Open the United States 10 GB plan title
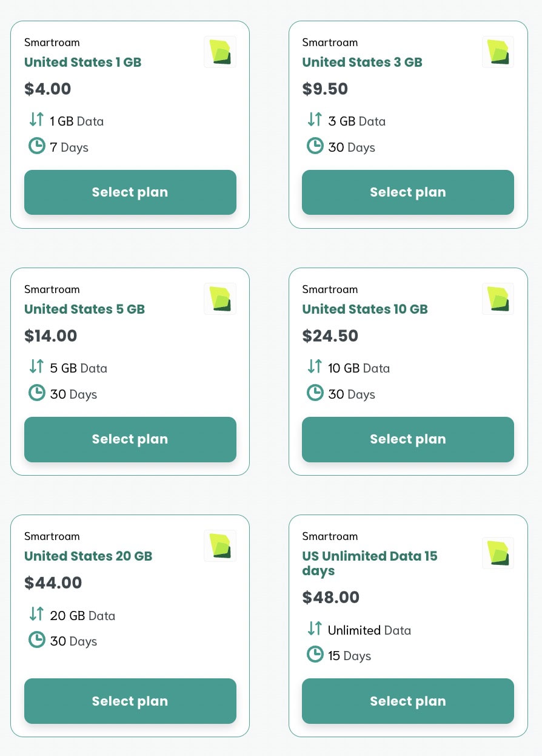The height and width of the screenshot is (756, 542). [x=365, y=309]
